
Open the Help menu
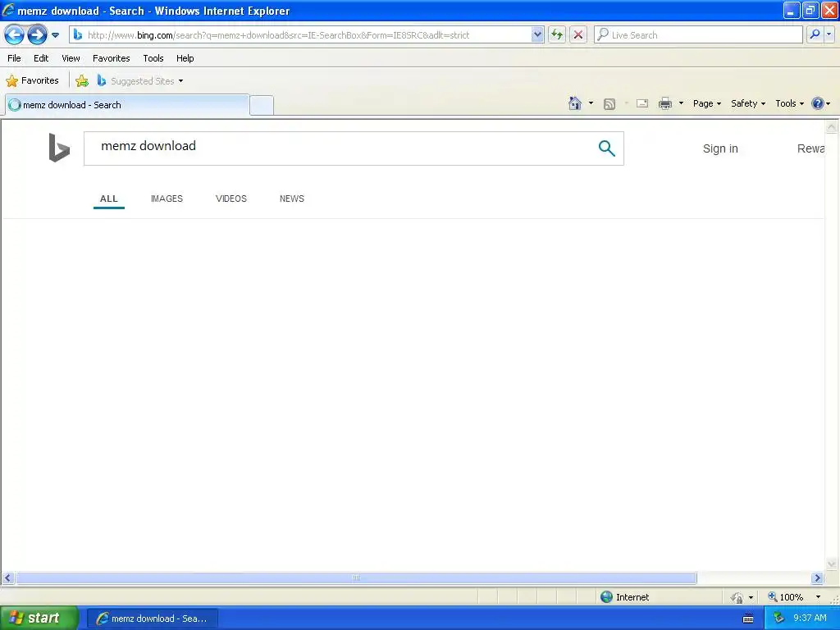(x=185, y=58)
